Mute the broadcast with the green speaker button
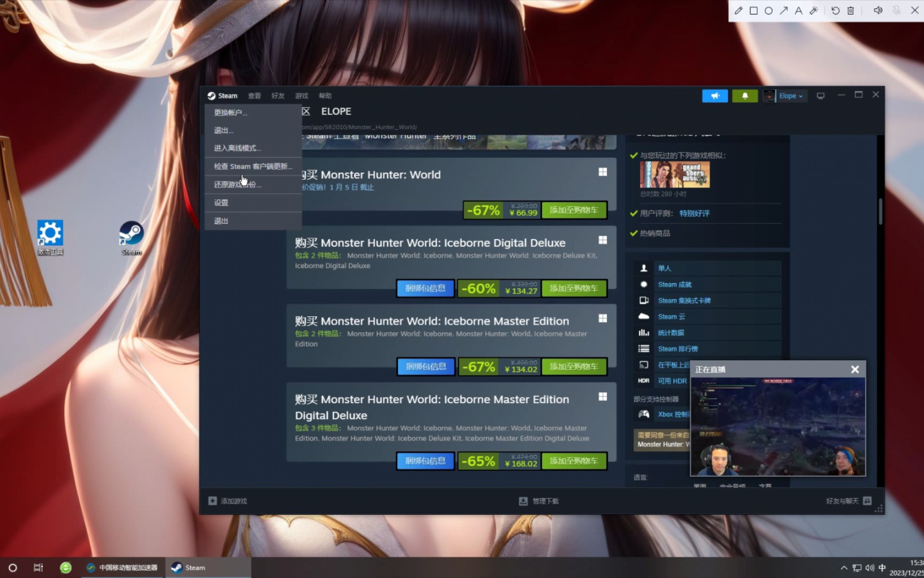 click(x=715, y=96)
